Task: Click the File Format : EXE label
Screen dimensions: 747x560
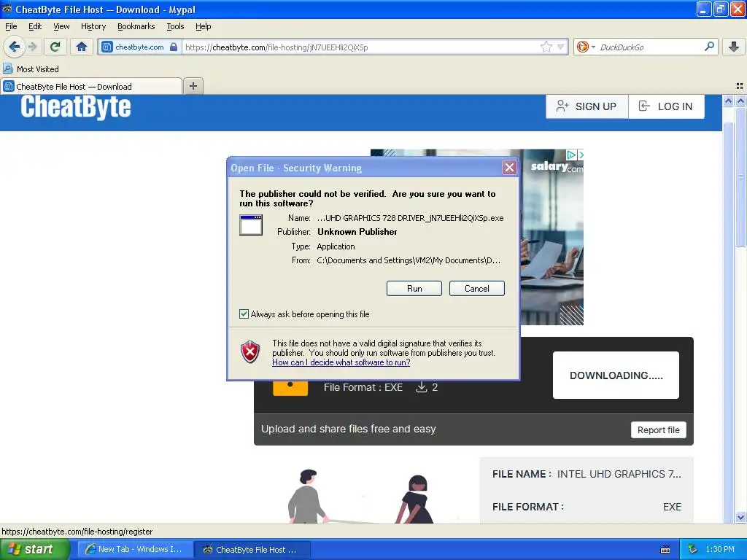Action: [x=363, y=388]
